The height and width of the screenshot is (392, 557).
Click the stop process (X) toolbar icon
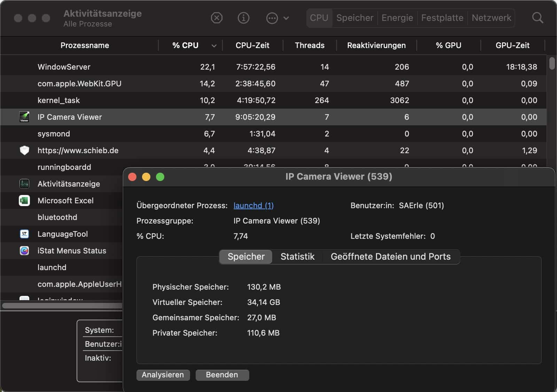[x=217, y=18]
